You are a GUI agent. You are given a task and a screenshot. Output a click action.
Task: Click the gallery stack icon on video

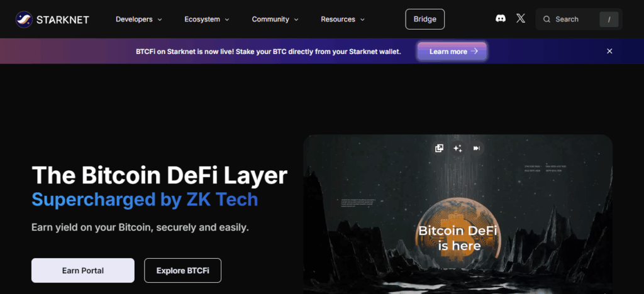pyautogui.click(x=439, y=148)
